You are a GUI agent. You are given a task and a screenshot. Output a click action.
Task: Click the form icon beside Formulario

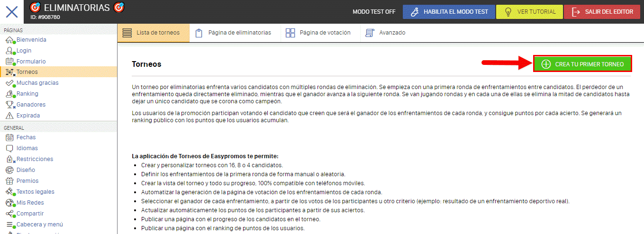pos(9,62)
